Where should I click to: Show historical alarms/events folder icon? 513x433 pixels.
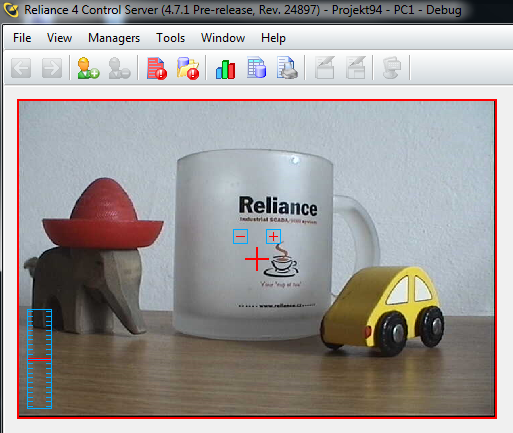click(188, 68)
